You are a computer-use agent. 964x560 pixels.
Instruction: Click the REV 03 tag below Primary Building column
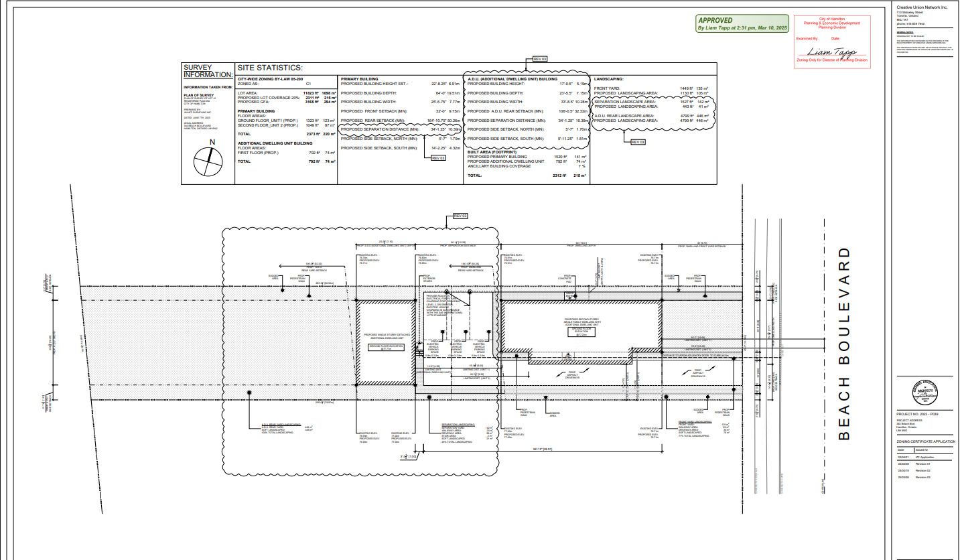(437, 158)
